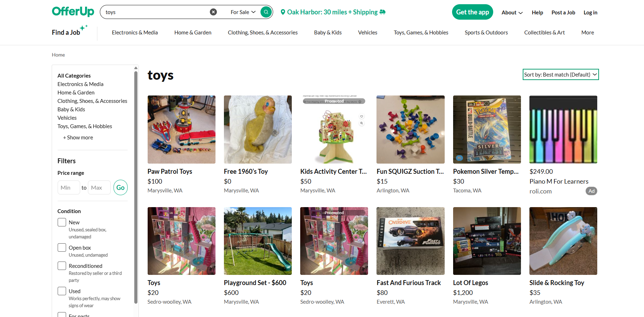Image resolution: width=644 pixels, height=317 pixels.
Task: Check the Open box condition filter
Action: click(x=62, y=247)
